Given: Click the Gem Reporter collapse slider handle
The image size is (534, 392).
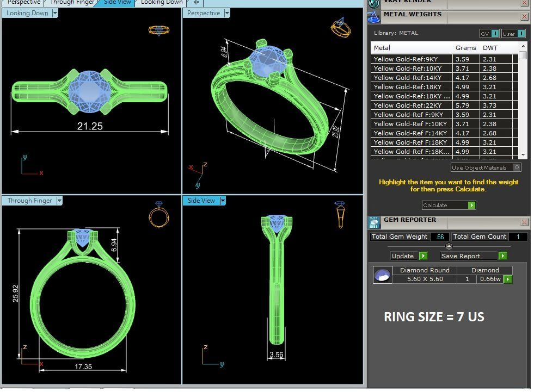Looking at the screenshot, I should [449, 246].
